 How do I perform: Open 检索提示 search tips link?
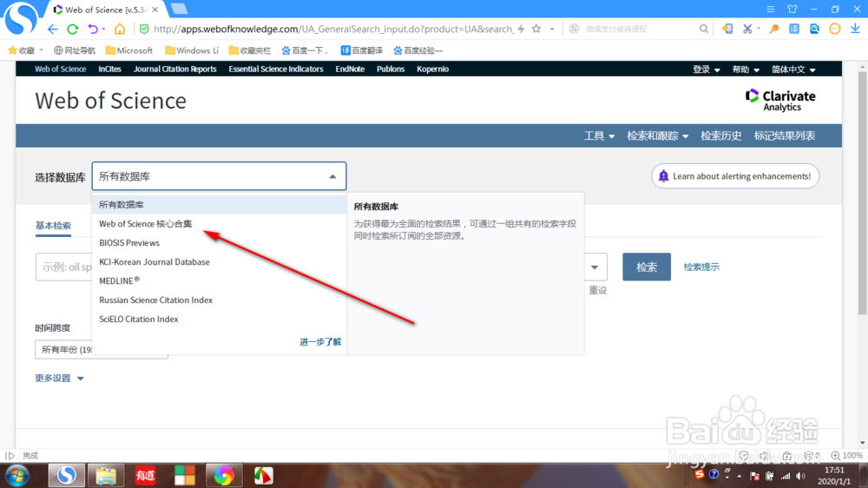(x=701, y=267)
